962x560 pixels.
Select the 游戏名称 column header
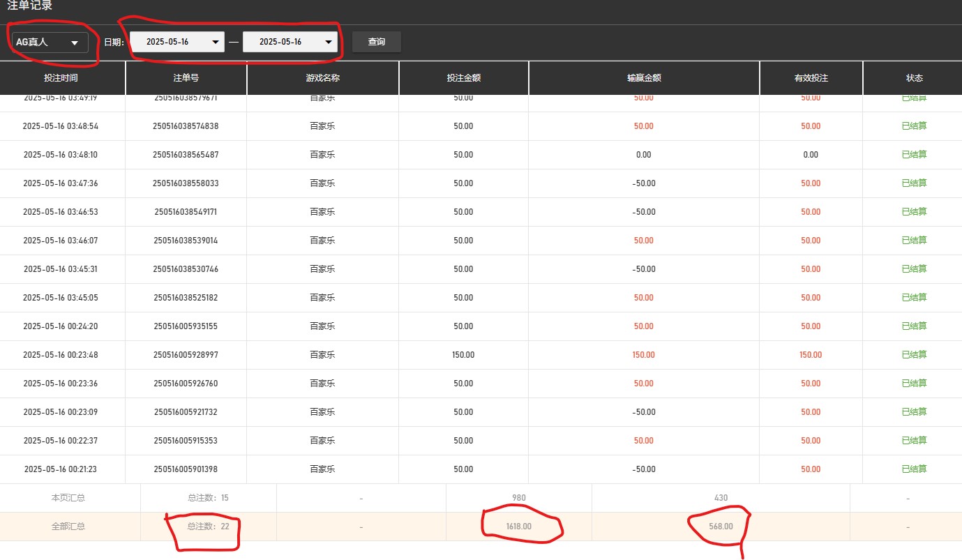322,78
